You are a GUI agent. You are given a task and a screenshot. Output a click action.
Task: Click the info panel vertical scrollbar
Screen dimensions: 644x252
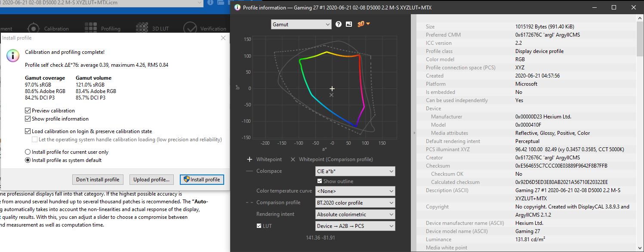[640, 134]
